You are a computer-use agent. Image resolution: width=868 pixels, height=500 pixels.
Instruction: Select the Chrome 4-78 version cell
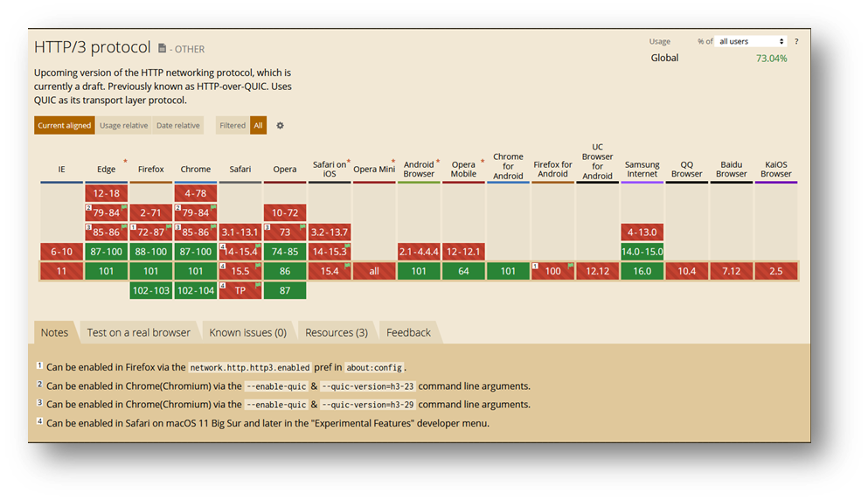pyautogui.click(x=196, y=193)
